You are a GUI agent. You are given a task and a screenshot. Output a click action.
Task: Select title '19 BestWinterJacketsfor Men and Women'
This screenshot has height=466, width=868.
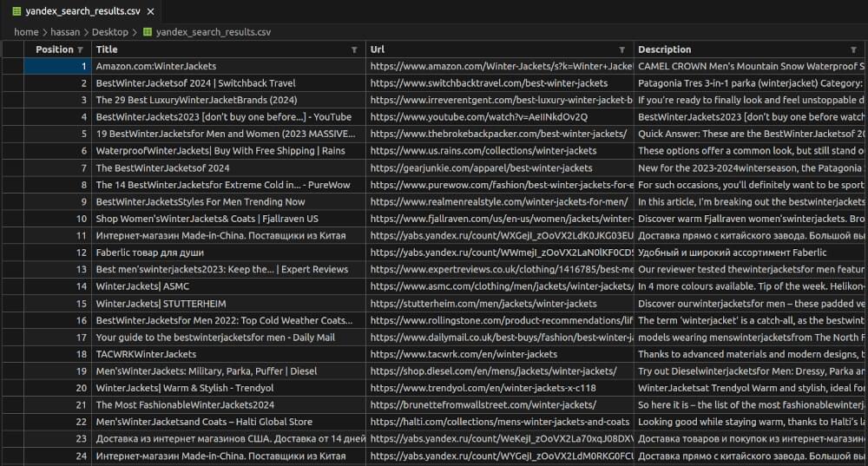pyautogui.click(x=228, y=134)
